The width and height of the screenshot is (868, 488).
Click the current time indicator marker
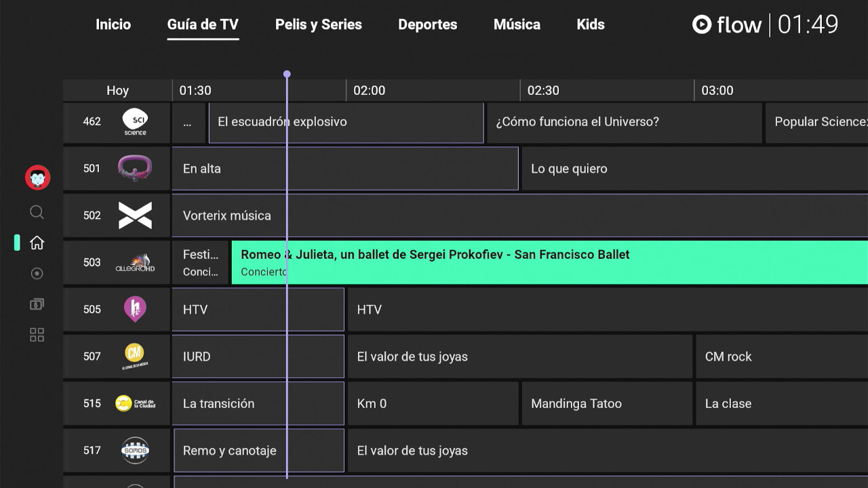[287, 74]
